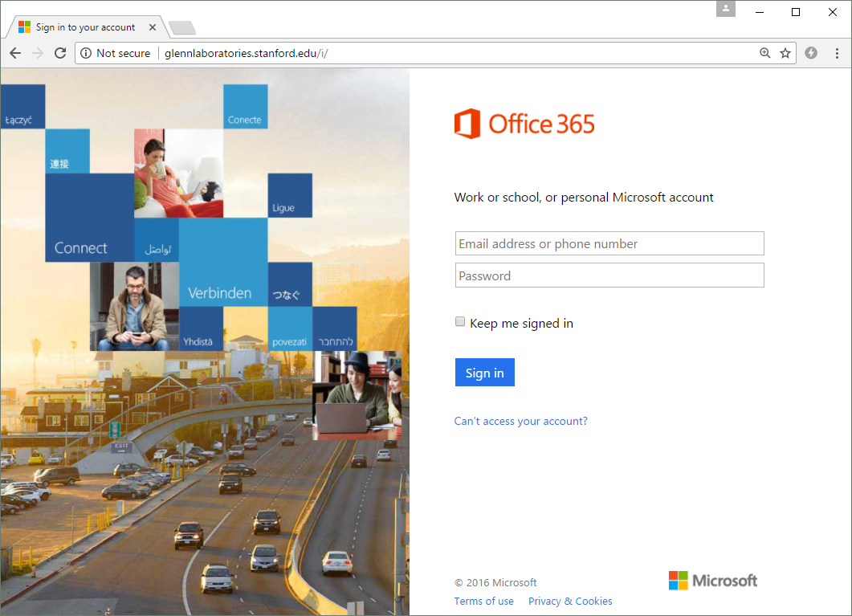Maximize the Chrome window
This screenshot has height=616, width=852.
click(x=796, y=12)
